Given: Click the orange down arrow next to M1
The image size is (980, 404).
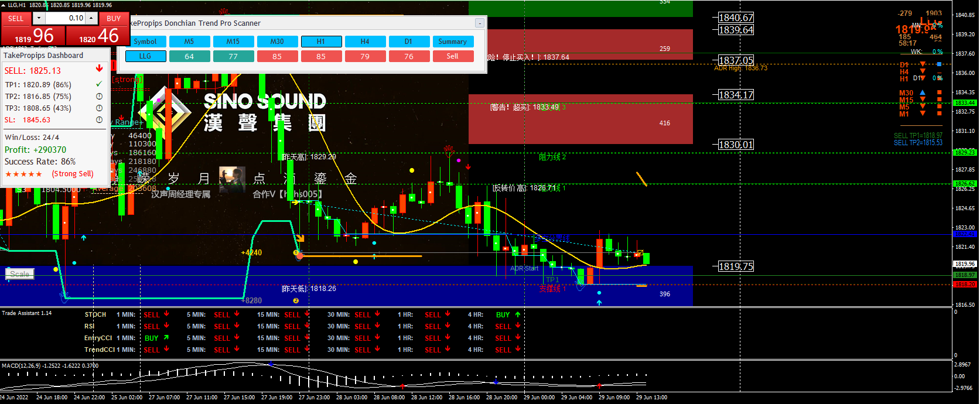Looking at the screenshot, I should tap(923, 113).
